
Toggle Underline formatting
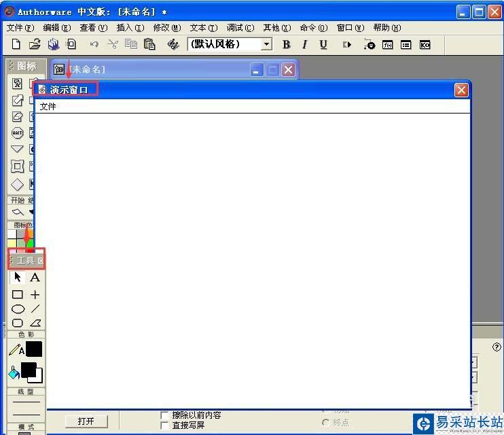(x=323, y=44)
